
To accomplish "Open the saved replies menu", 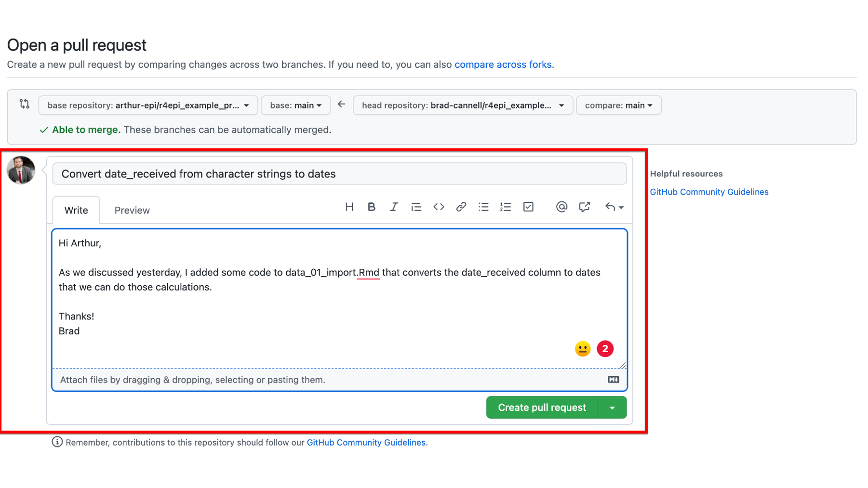I will [614, 207].
